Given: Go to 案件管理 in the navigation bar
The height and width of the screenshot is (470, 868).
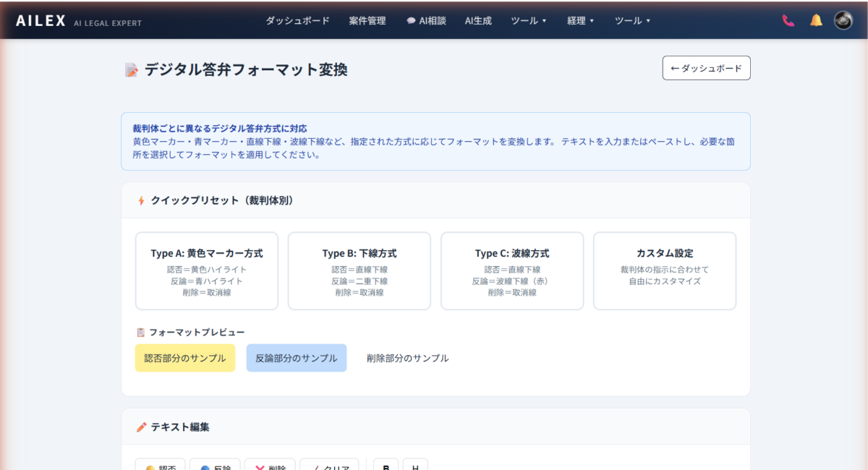Looking at the screenshot, I should coord(367,21).
